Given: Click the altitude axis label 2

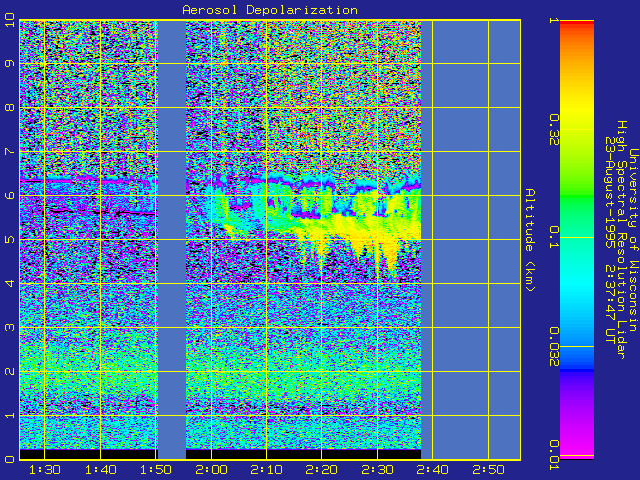Looking at the screenshot, I should pyautogui.click(x=9, y=371).
